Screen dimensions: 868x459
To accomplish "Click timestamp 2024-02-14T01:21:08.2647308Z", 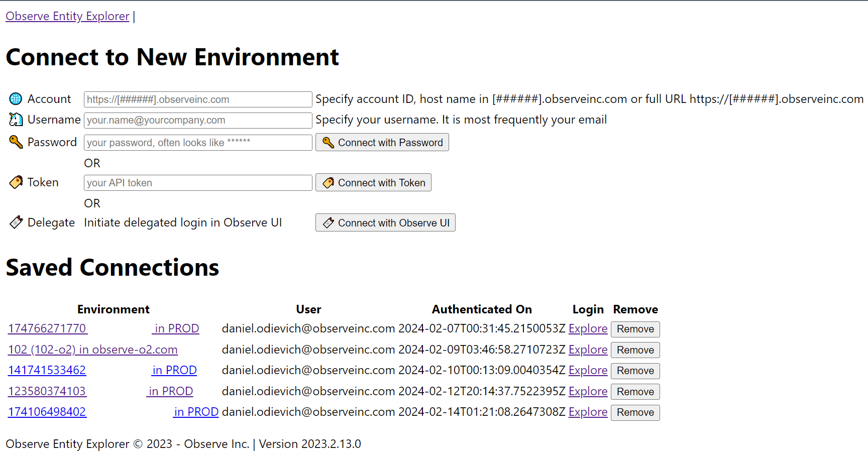I will pos(482,412).
